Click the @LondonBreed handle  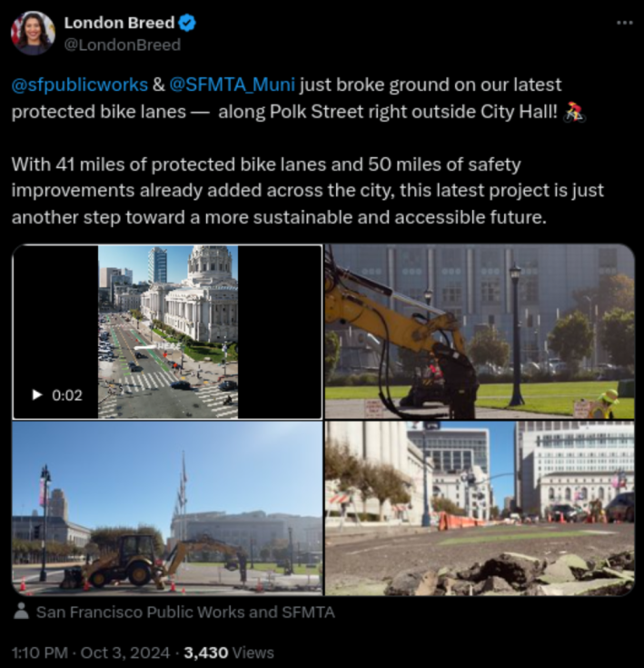(x=122, y=45)
